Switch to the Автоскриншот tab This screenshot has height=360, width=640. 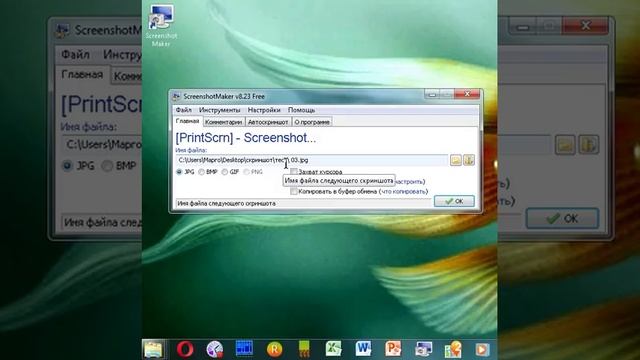tap(268, 122)
